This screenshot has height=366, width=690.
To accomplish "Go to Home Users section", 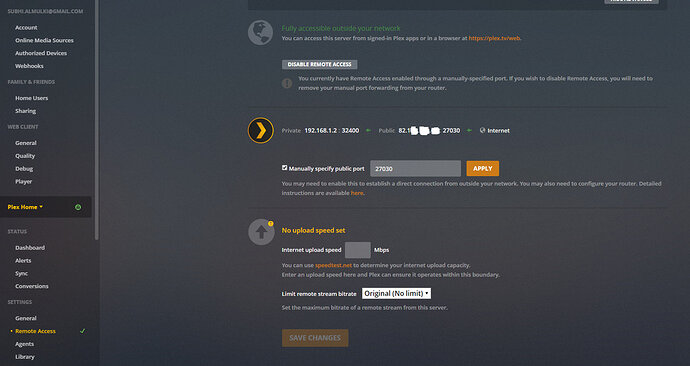I will (x=32, y=98).
